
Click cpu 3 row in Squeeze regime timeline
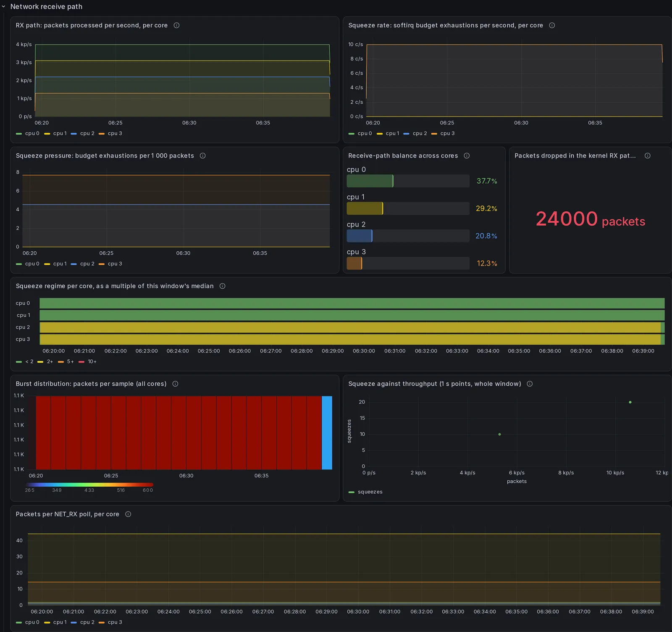tap(352, 340)
